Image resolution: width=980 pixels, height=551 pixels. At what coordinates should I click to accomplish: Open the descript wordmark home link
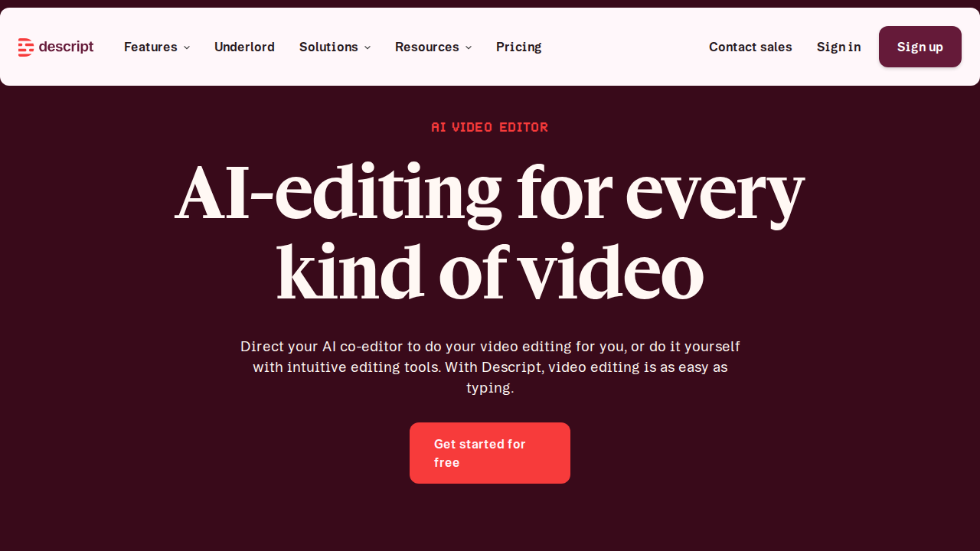(x=66, y=47)
